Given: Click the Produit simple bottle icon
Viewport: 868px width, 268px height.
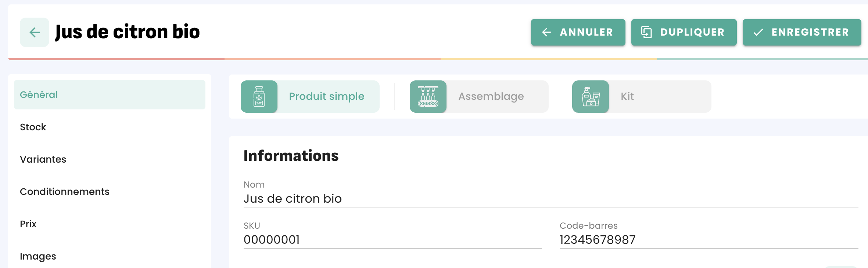Looking at the screenshot, I should coord(259,97).
